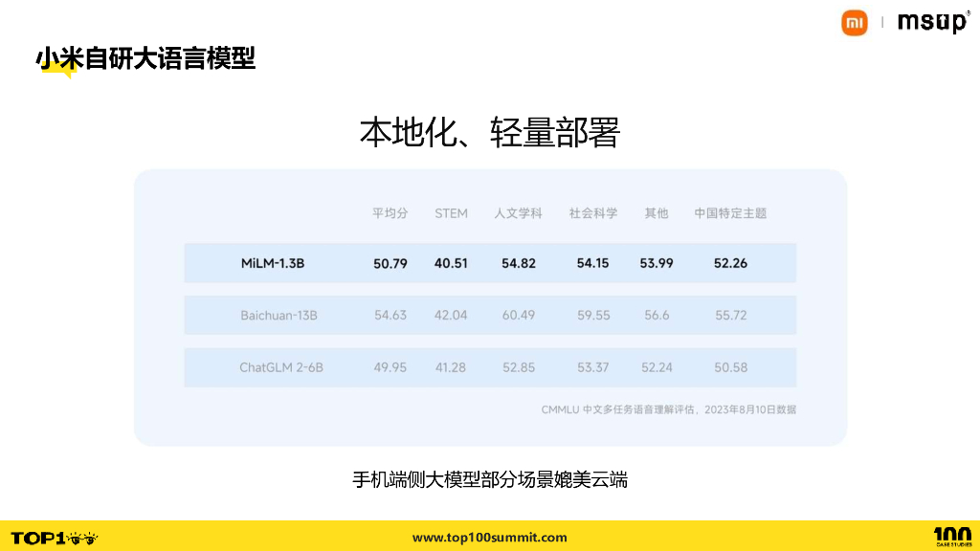Click MiLM-1.3B social science score 54.15

click(592, 264)
